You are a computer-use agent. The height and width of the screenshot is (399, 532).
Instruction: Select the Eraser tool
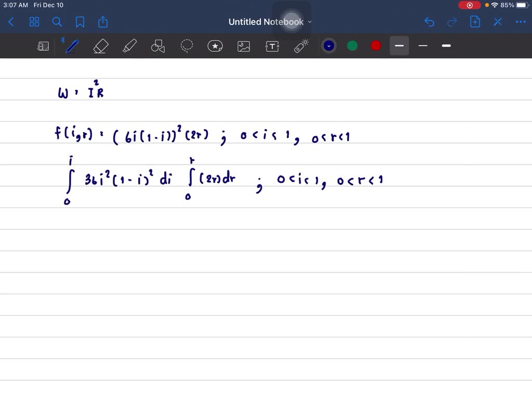point(100,46)
